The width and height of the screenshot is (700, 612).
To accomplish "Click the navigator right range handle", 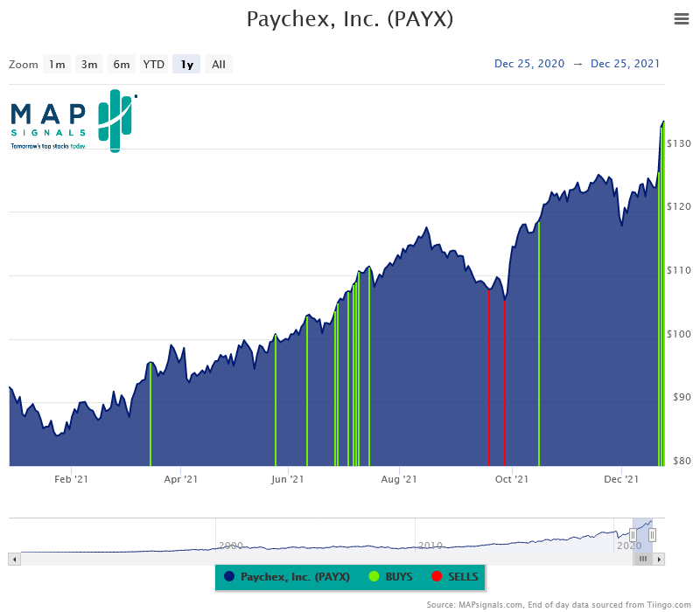I will point(652,534).
